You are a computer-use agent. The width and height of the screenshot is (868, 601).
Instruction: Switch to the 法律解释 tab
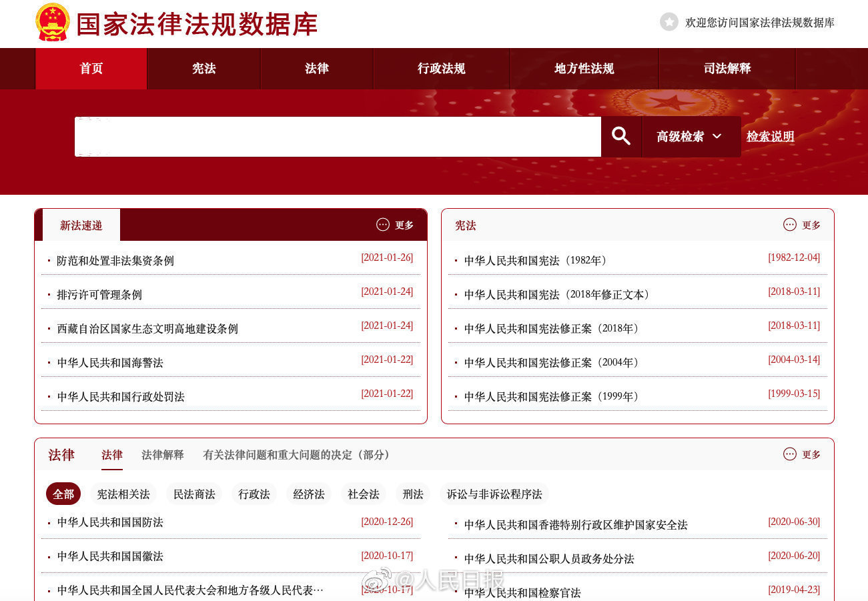point(162,455)
